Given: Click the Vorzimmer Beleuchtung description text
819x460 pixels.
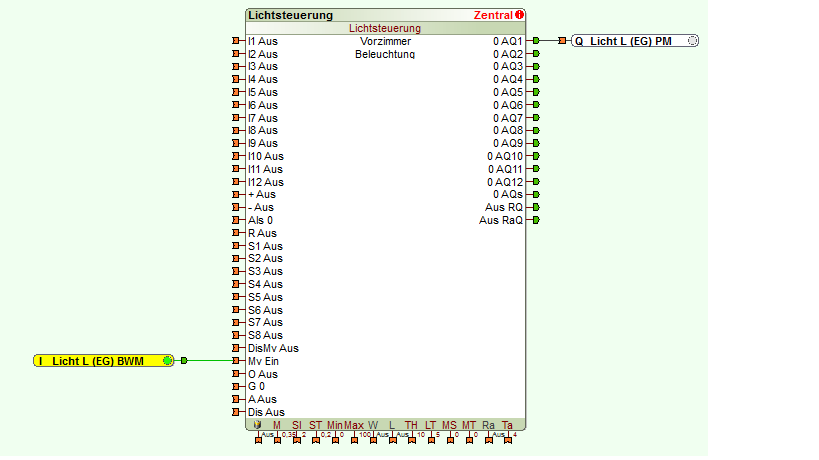Looking at the screenshot, I should 385,48.
